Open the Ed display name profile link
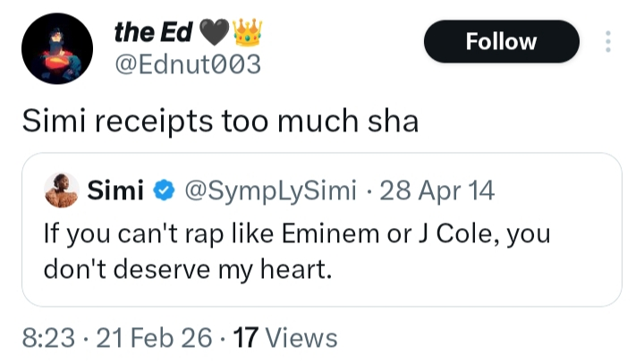Viewport: 644px width, 363px height. (154, 33)
